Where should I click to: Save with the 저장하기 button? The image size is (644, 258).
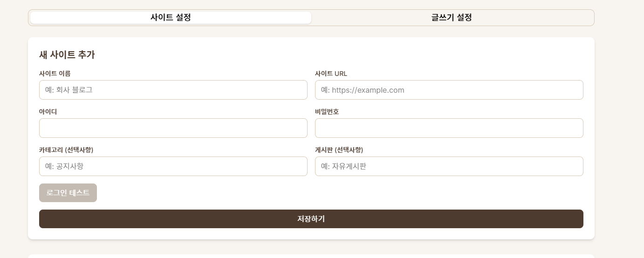(311, 219)
